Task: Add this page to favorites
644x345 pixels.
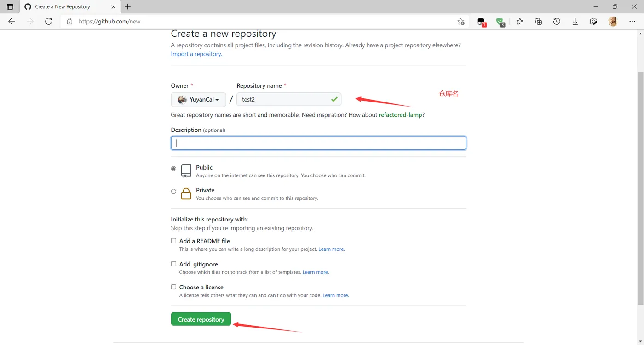Action: point(461,22)
